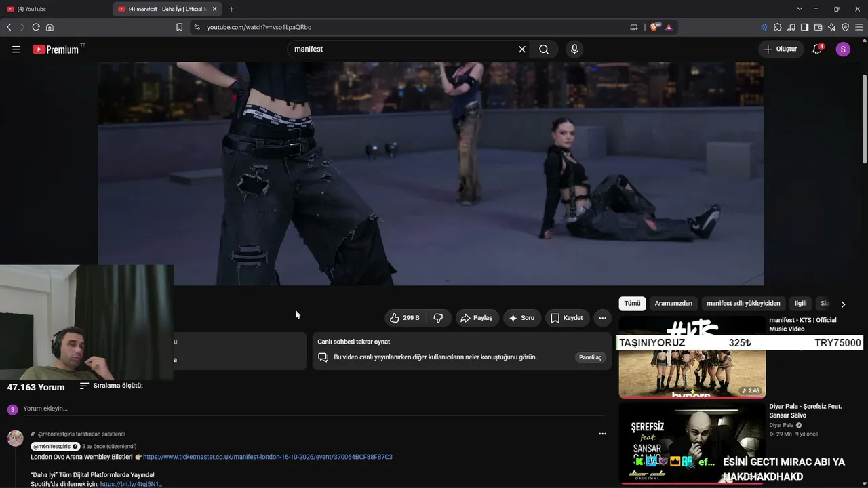
Task: Open the manifest - KTS video title
Action: (x=803, y=324)
